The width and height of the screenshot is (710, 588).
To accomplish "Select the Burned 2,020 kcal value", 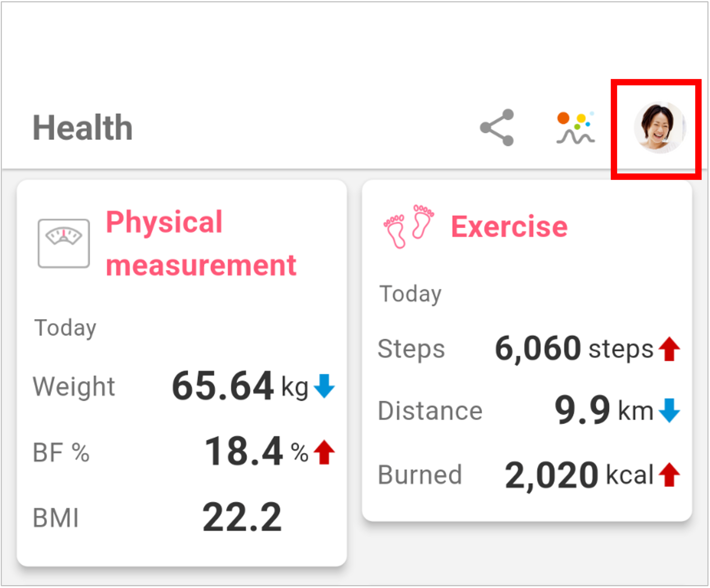I will [579, 475].
